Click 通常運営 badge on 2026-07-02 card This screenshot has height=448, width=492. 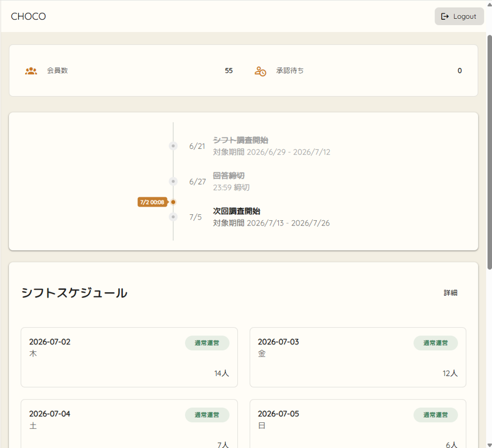pyautogui.click(x=207, y=343)
